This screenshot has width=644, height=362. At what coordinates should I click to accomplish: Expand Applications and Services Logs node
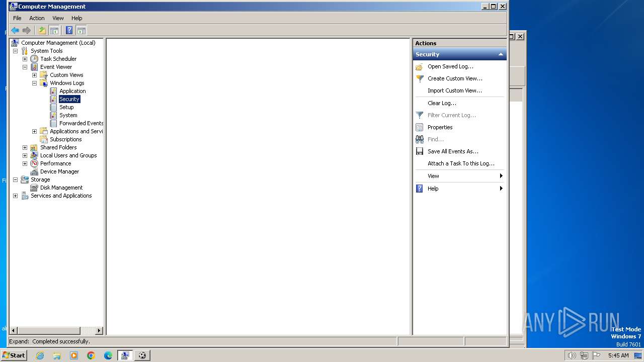34,131
